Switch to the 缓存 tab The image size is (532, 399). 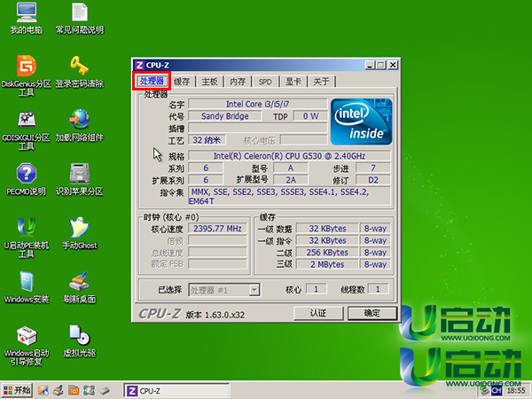click(x=182, y=82)
